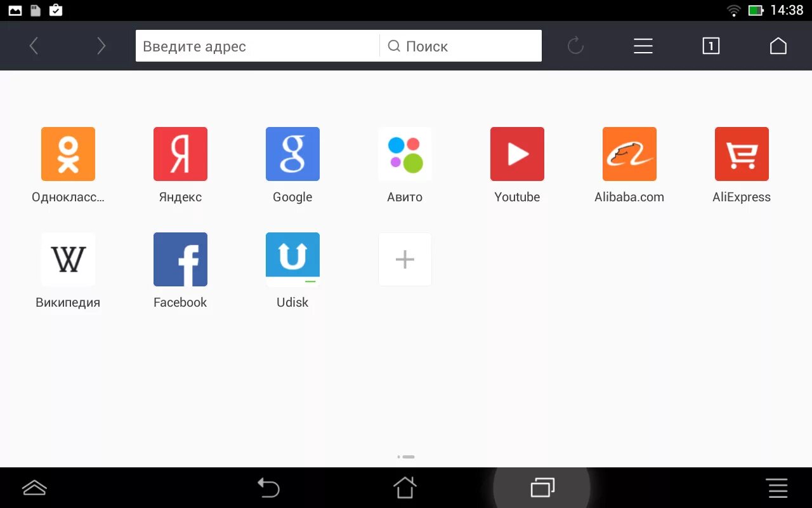Click the Facebook label text
The image size is (812, 508).
180,302
